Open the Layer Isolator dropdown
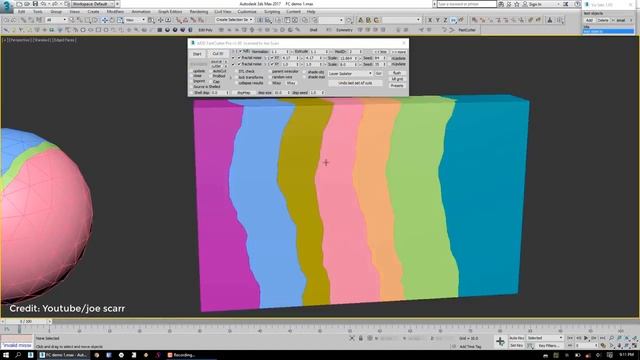The image size is (640, 360). tap(351, 73)
